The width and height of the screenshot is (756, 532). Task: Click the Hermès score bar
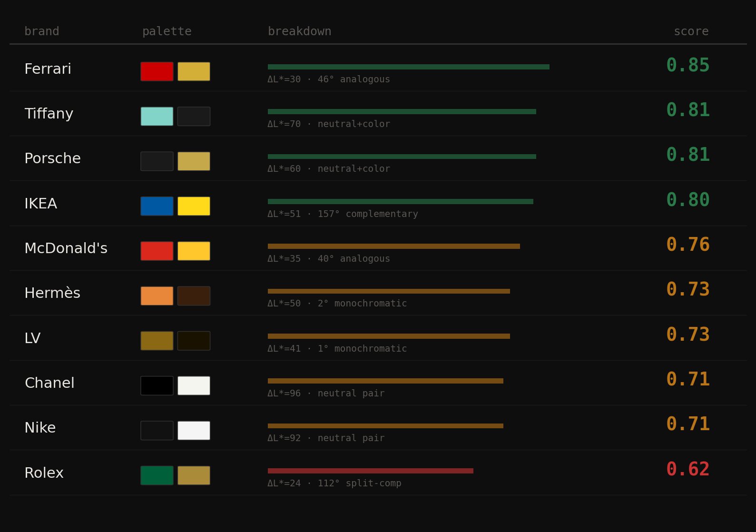[x=389, y=291]
